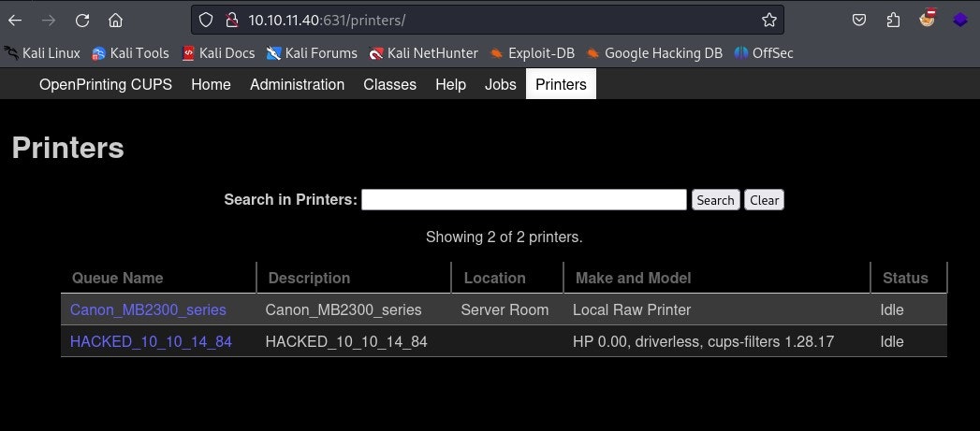The height and width of the screenshot is (431, 980).
Task: Click the Showing 2 of 2 printers text
Action: 504,237
